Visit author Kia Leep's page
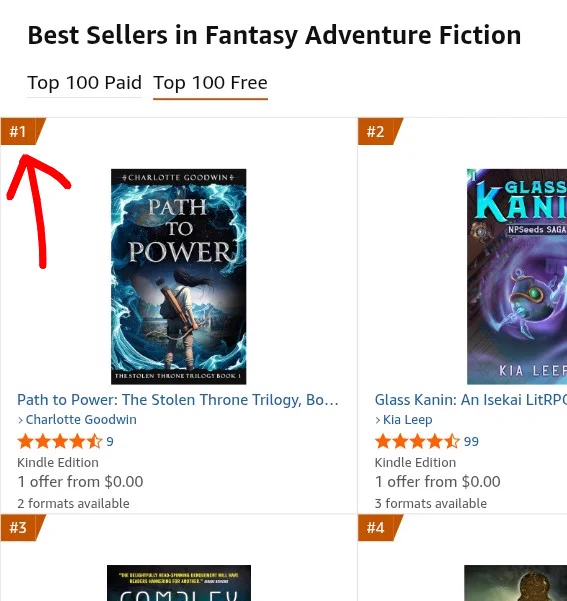 pyautogui.click(x=408, y=420)
